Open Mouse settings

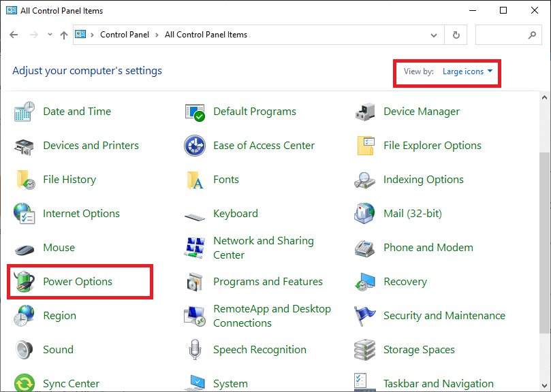(x=58, y=247)
